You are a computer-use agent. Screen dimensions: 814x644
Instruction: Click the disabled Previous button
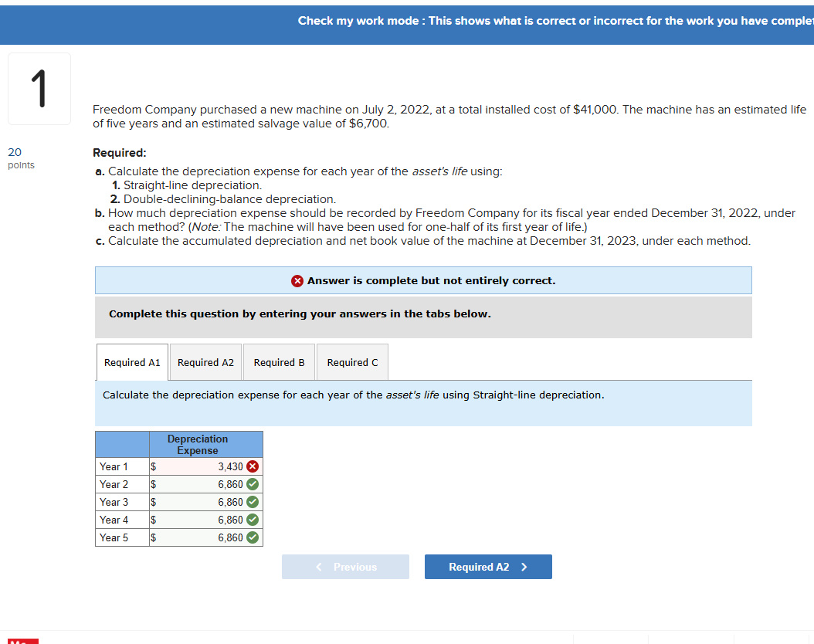coord(345,566)
